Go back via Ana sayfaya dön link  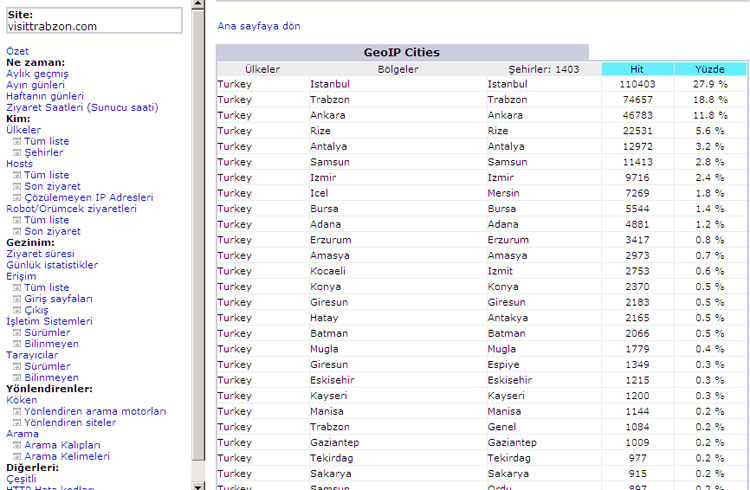point(258,26)
